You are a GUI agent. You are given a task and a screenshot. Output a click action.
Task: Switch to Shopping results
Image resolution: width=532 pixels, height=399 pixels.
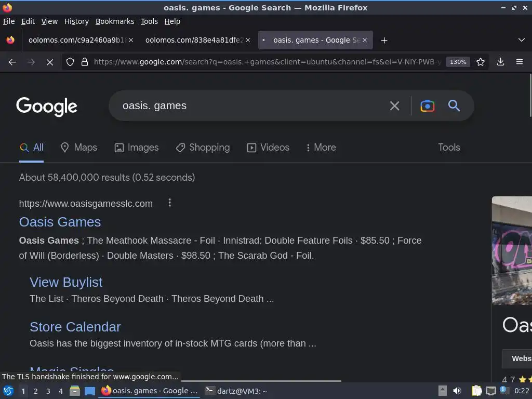pos(203,147)
